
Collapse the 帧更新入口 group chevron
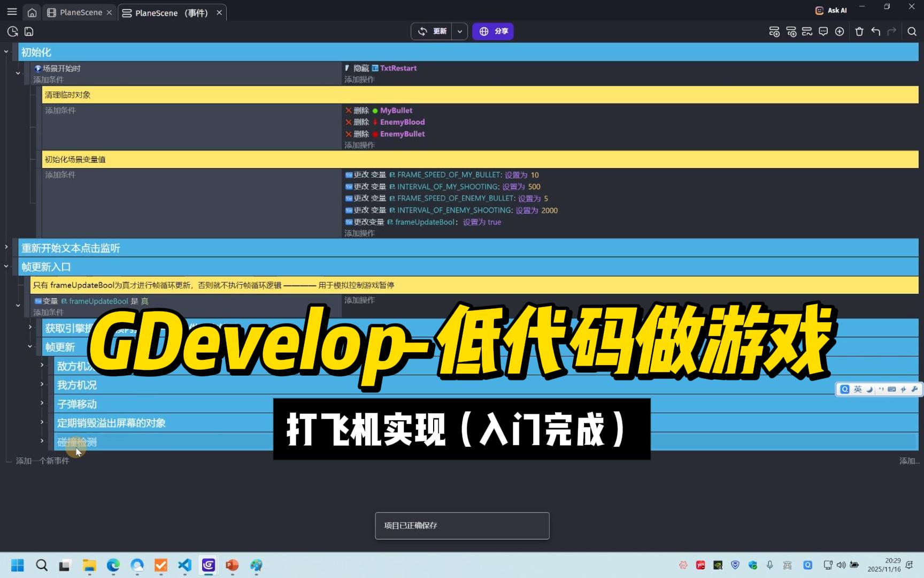click(x=6, y=266)
